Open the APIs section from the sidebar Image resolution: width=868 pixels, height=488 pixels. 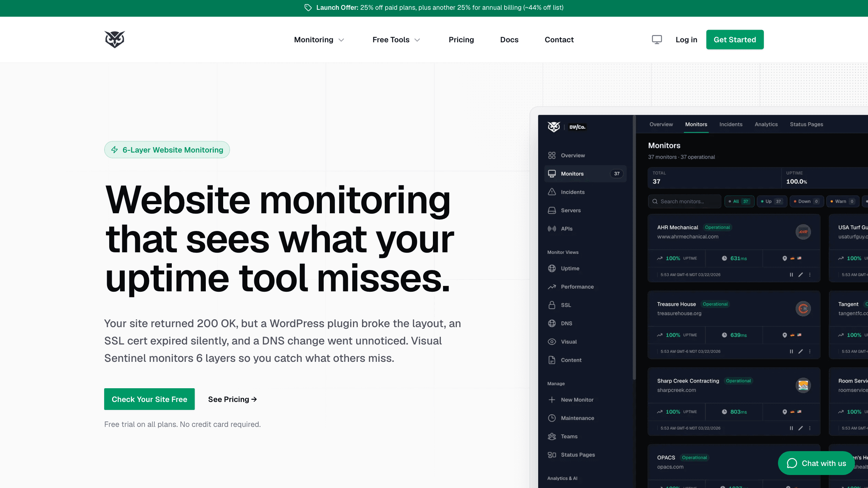click(x=567, y=228)
